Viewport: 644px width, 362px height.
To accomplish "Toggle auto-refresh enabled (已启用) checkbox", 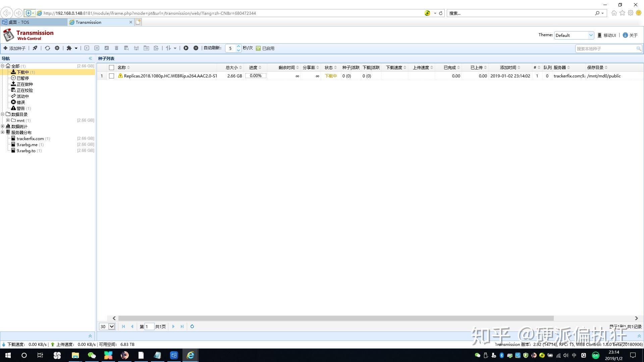I will (x=258, y=48).
